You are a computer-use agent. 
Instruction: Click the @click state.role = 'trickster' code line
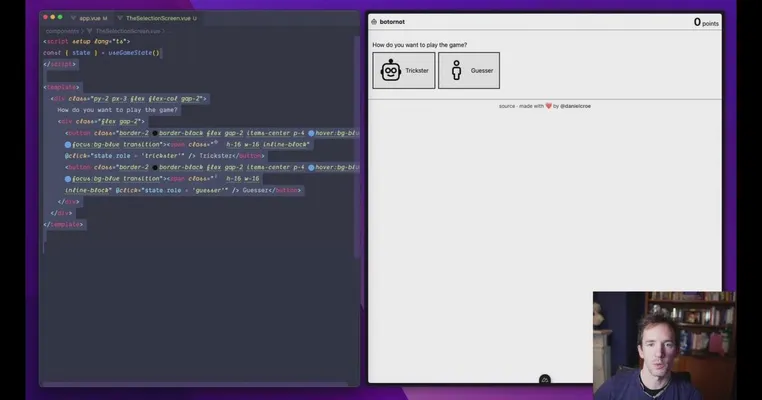coord(165,156)
